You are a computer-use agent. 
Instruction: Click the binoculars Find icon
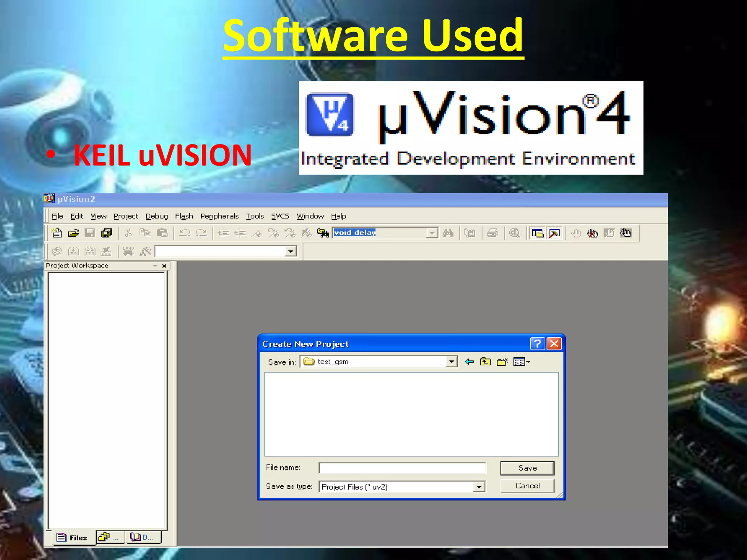[448, 233]
